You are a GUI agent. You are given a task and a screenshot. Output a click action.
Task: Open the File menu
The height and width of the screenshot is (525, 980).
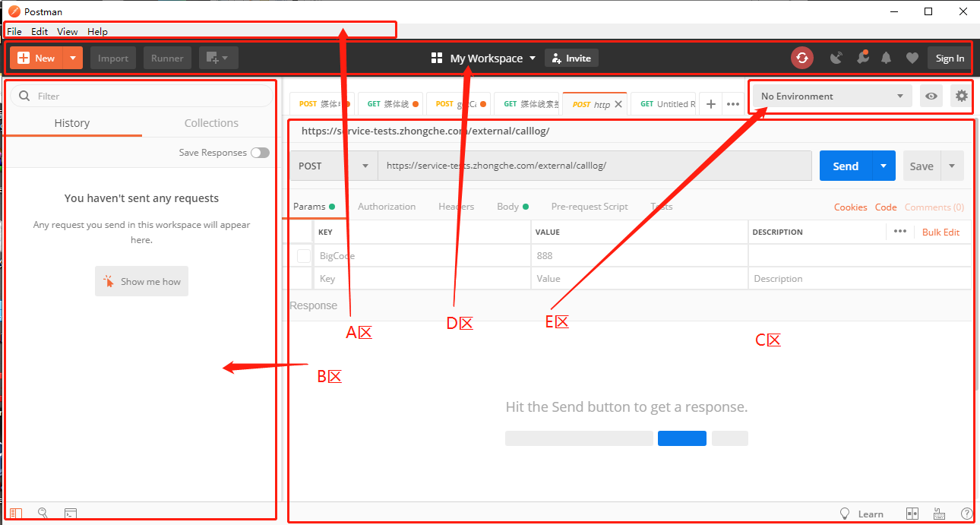click(x=14, y=31)
